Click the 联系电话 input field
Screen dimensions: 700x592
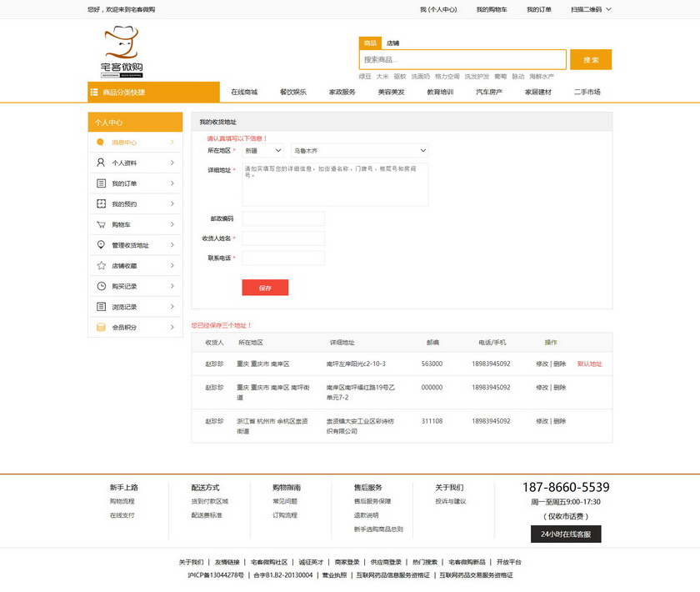[283, 258]
